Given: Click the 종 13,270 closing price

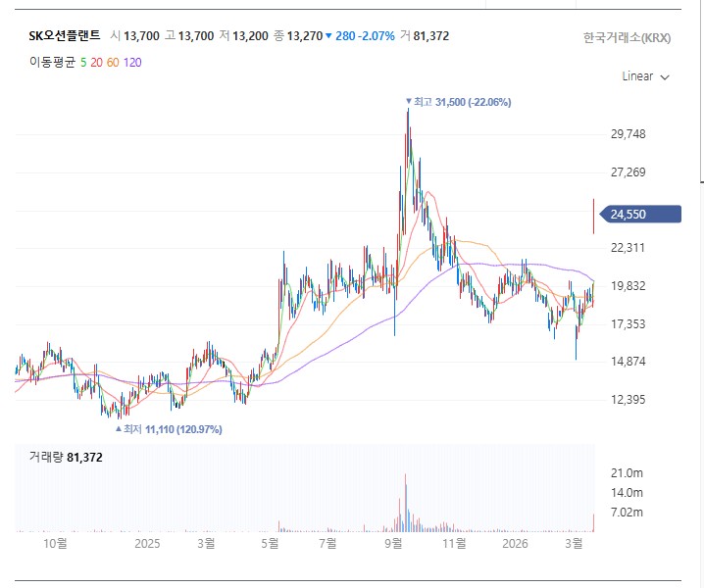Looking at the screenshot, I should [298, 36].
